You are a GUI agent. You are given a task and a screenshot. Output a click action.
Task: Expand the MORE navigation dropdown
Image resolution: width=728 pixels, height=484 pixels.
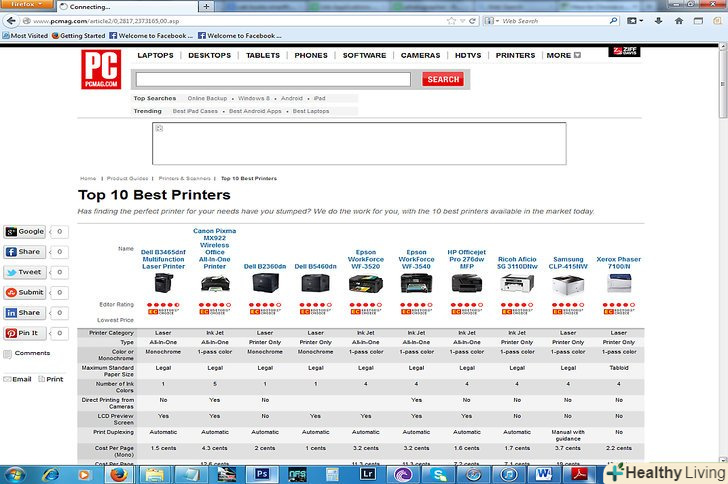coord(563,55)
